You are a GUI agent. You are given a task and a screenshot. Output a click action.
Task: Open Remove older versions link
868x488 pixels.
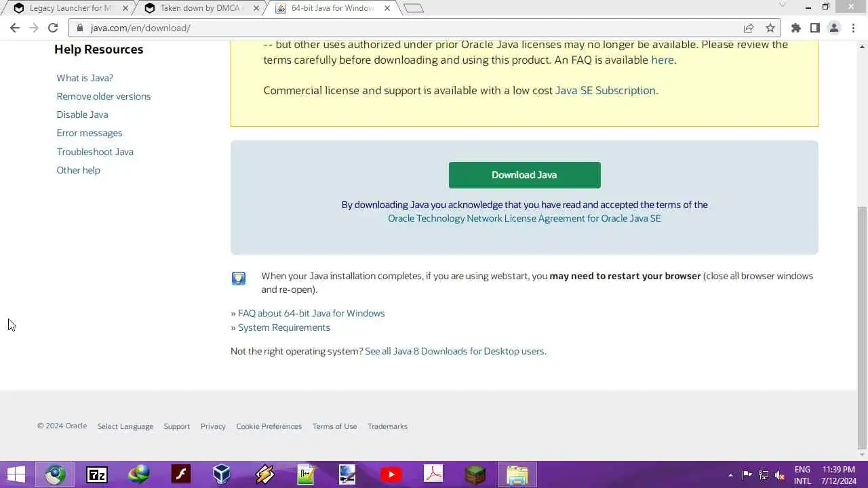pos(104,96)
